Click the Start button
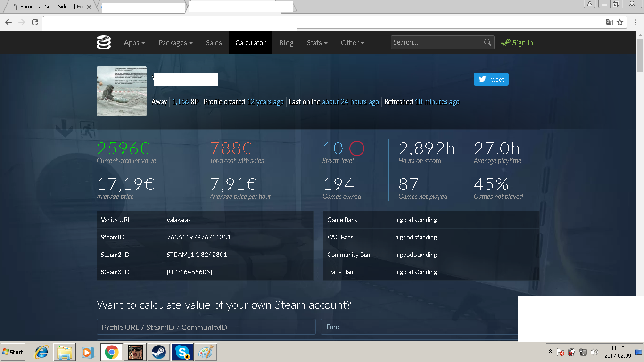Viewport: 644px width, 362px height. pyautogui.click(x=13, y=352)
